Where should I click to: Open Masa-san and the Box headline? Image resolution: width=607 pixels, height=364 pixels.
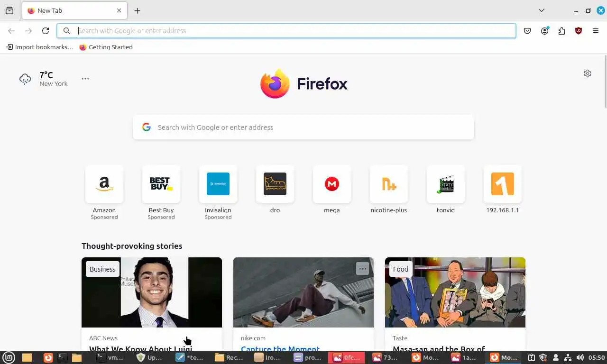[x=439, y=348]
